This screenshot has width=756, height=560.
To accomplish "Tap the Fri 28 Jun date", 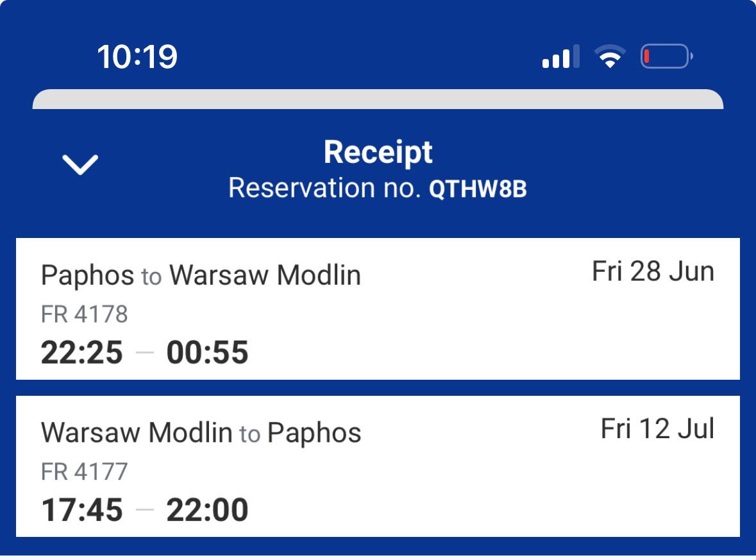I will pos(653,272).
